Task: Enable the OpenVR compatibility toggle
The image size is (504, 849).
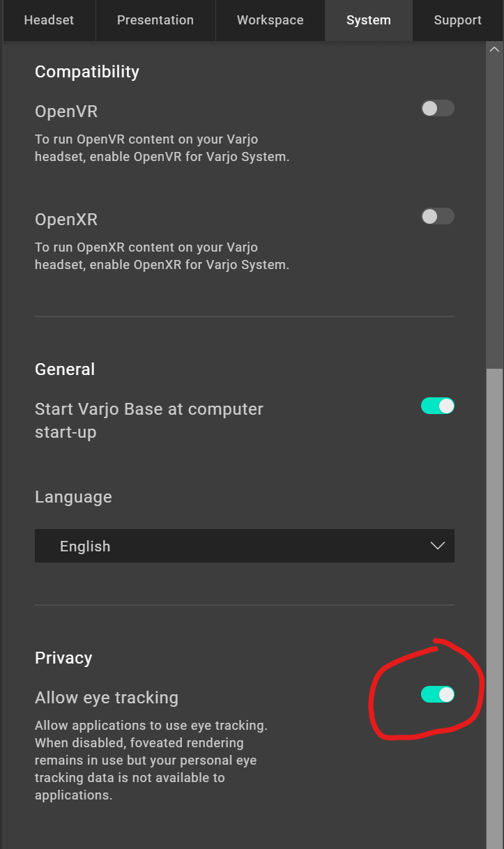Action: [x=437, y=108]
